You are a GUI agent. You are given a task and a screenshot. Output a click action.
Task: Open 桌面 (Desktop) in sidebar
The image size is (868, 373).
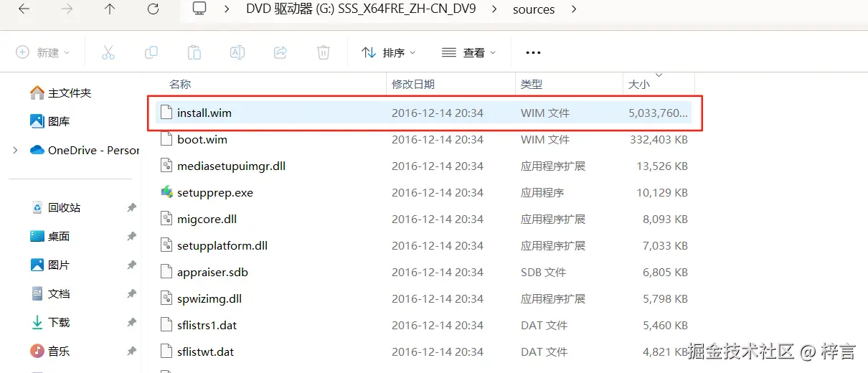coord(50,237)
